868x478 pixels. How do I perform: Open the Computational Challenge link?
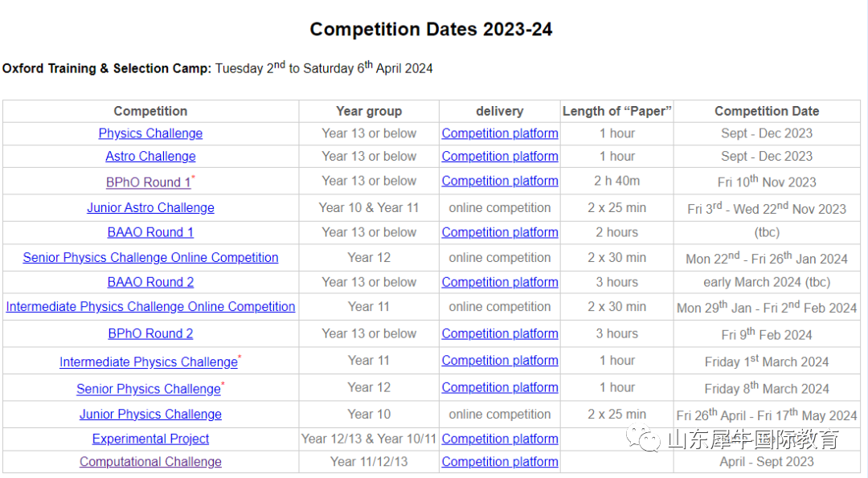[150, 461]
